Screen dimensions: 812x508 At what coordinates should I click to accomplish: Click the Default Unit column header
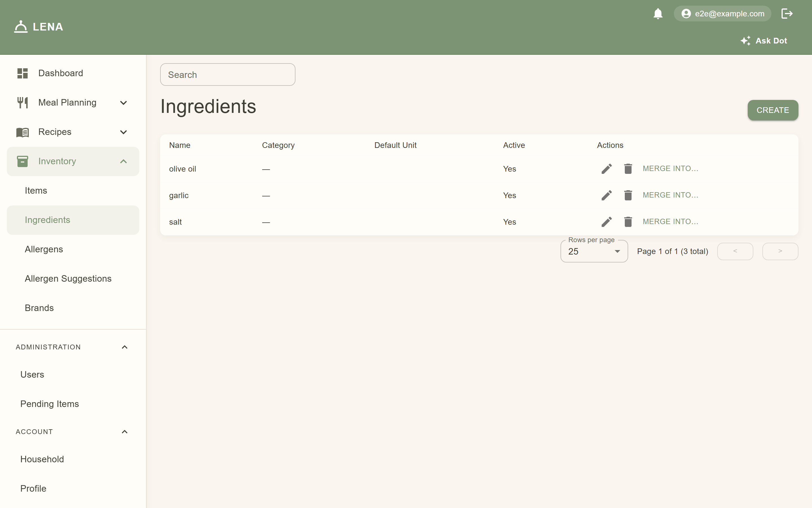[395, 145]
